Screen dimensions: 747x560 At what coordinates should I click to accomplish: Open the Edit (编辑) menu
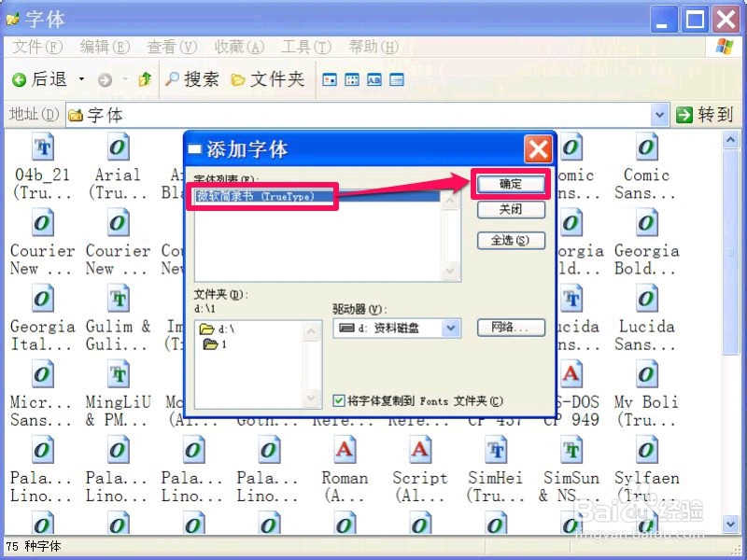[x=105, y=47]
